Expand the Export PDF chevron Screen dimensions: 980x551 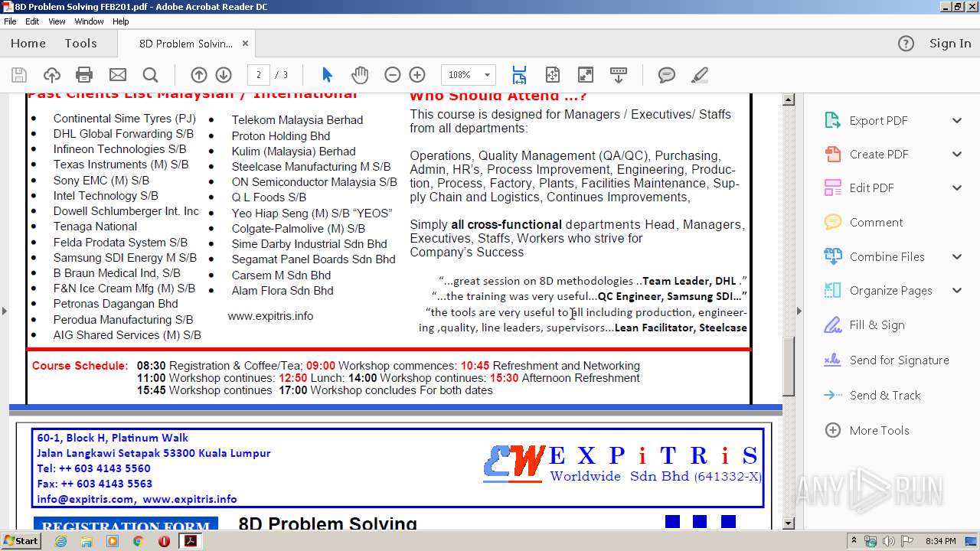tap(957, 120)
